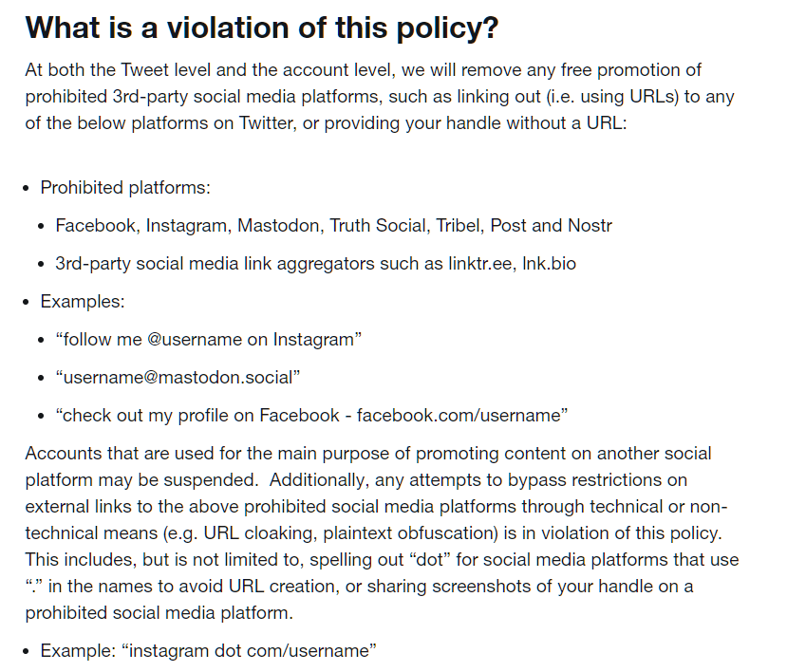
Task: Click the word "Facebook" in the platforms list
Action: click(x=95, y=225)
